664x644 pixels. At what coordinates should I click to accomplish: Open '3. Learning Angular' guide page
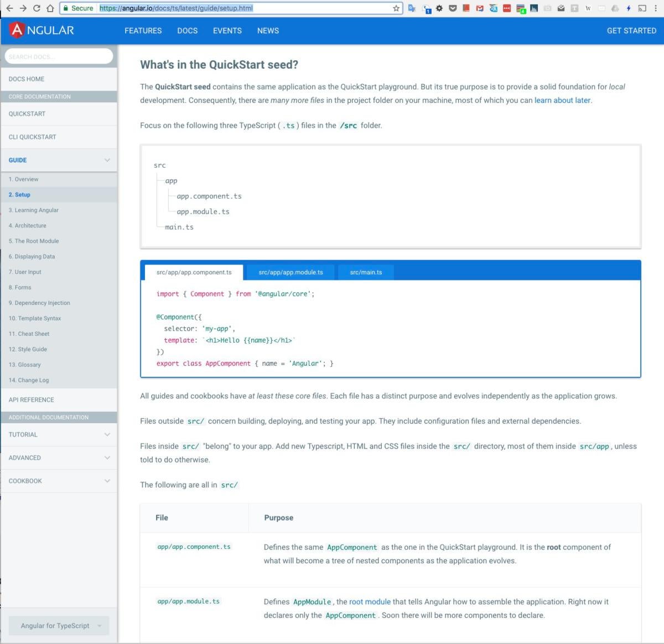point(59,210)
